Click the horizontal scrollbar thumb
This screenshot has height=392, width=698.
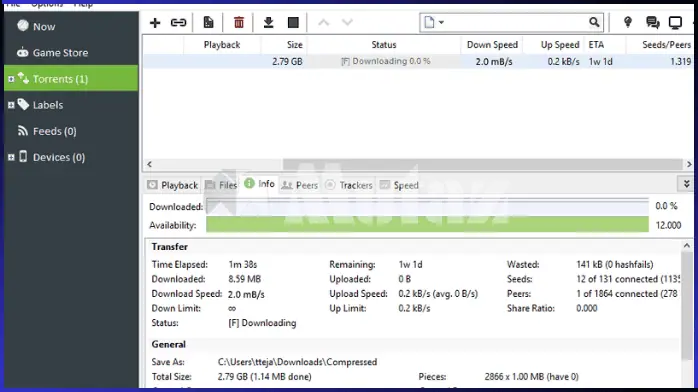pyautogui.click(x=483, y=164)
